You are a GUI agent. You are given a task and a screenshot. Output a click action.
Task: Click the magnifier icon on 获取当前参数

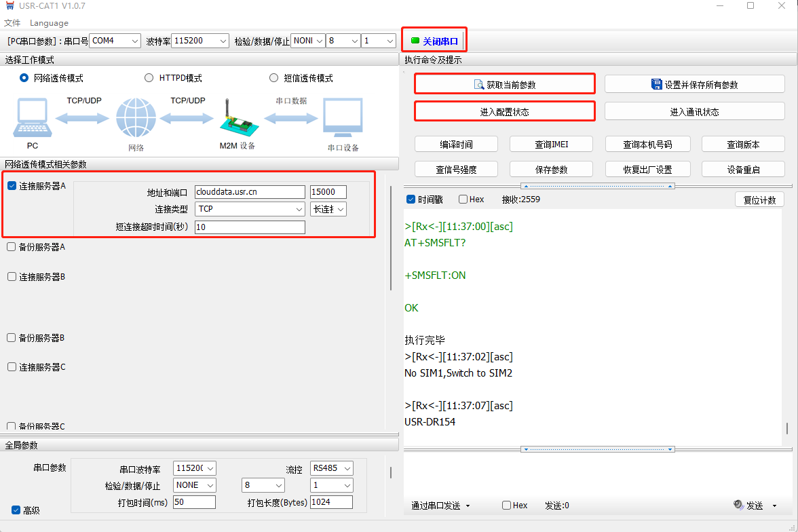coord(478,85)
